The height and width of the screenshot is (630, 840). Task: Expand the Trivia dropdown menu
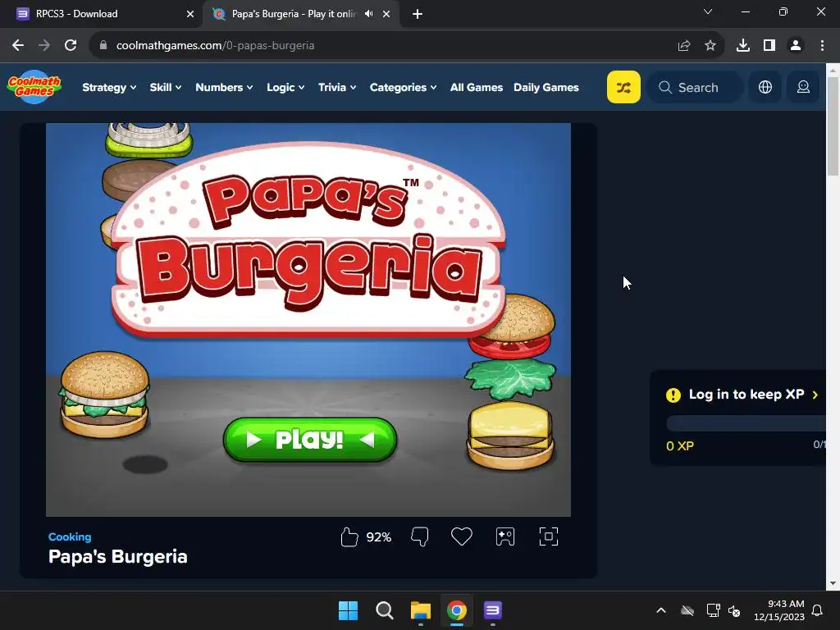point(337,87)
